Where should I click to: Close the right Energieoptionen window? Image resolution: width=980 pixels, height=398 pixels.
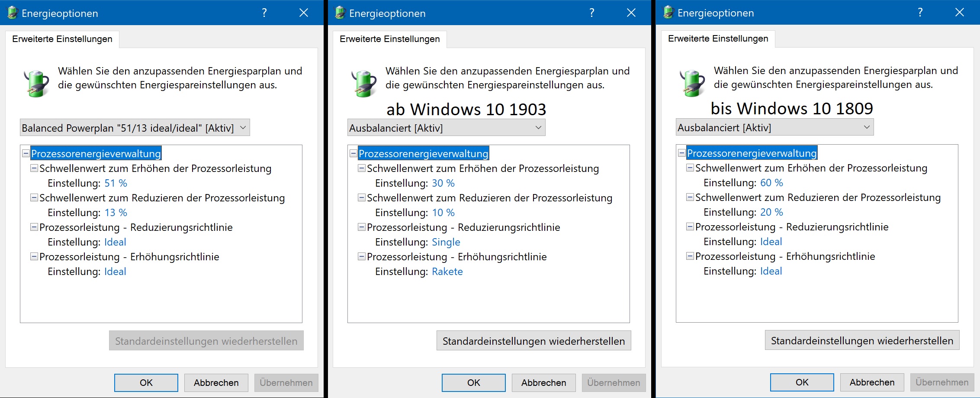(x=960, y=13)
